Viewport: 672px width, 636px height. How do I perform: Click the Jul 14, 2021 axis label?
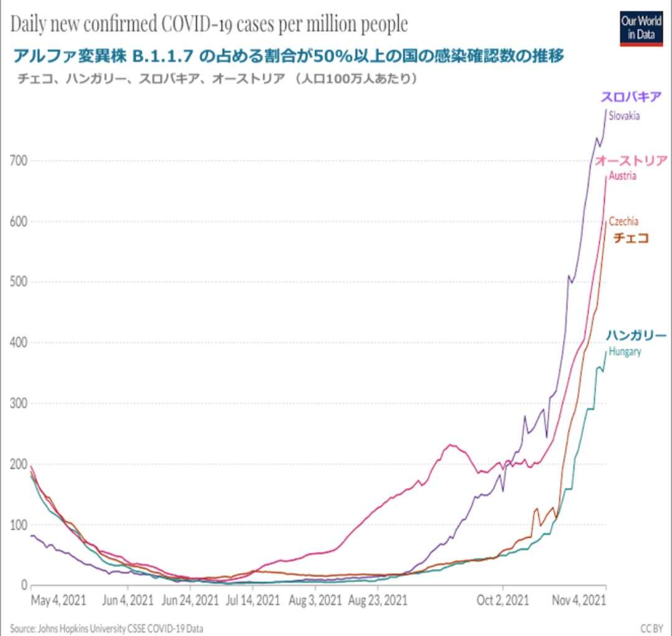(x=253, y=600)
